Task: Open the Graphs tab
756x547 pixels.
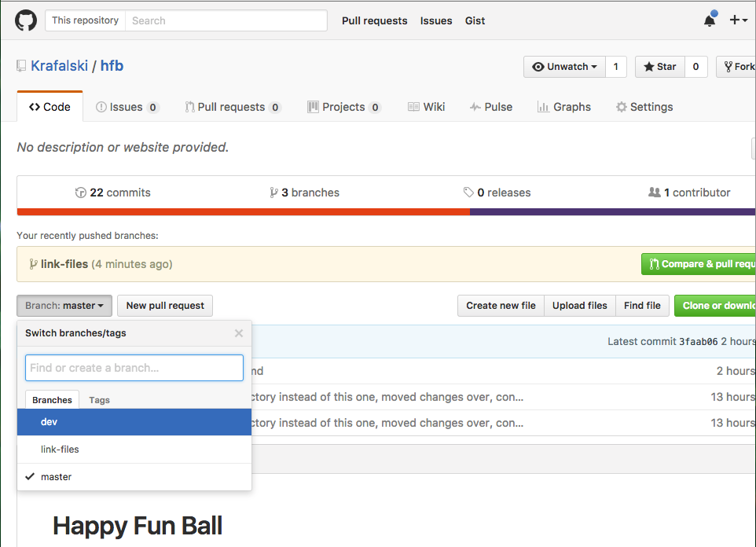Action: click(x=564, y=107)
